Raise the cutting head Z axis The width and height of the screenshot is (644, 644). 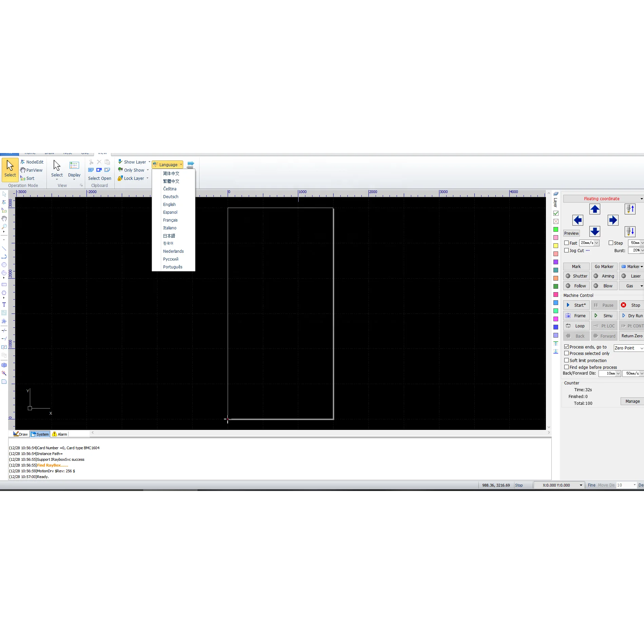630,209
